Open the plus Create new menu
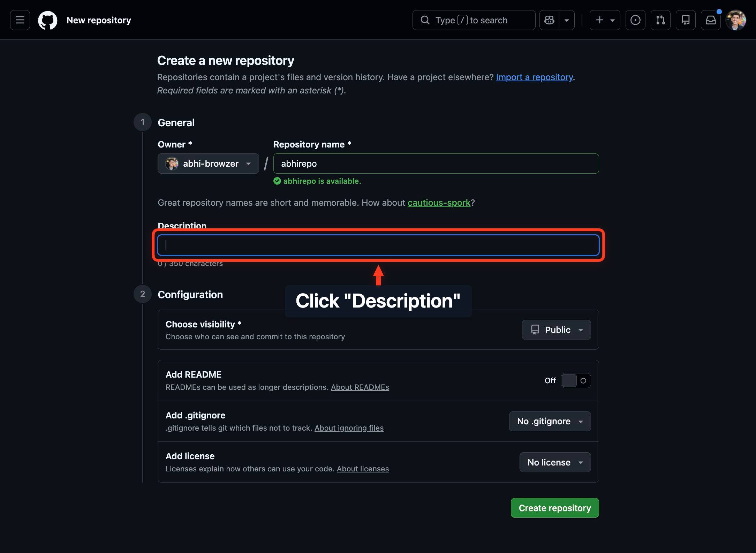Viewport: 756px width, 553px height. (x=605, y=20)
